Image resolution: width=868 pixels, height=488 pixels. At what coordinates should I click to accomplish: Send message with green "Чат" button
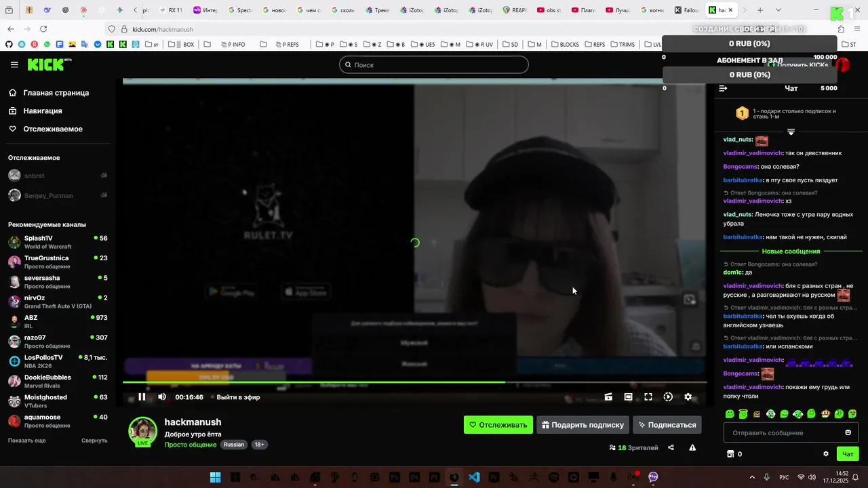[848, 454]
